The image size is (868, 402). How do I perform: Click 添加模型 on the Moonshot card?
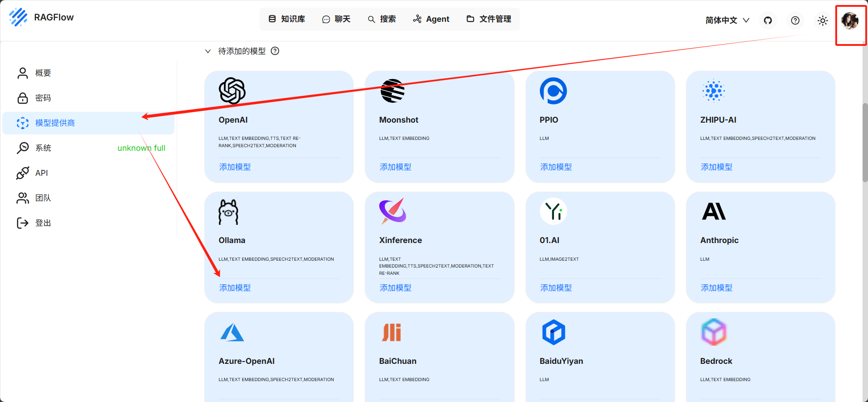point(395,167)
